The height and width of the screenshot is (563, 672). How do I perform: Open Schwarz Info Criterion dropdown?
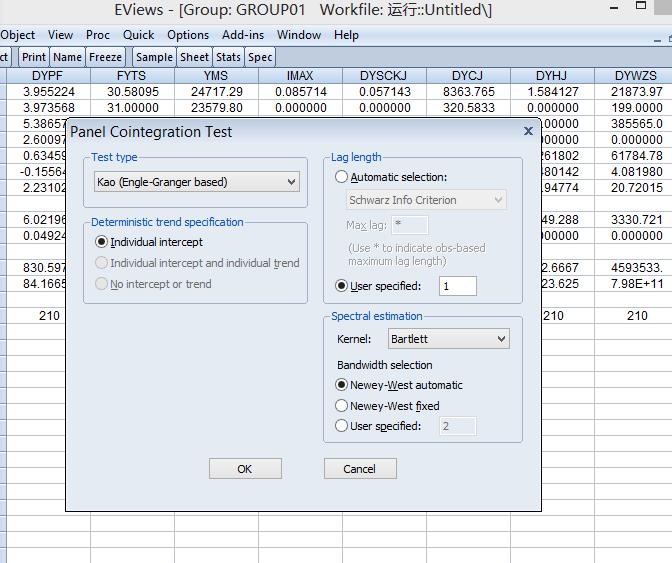[x=426, y=200]
